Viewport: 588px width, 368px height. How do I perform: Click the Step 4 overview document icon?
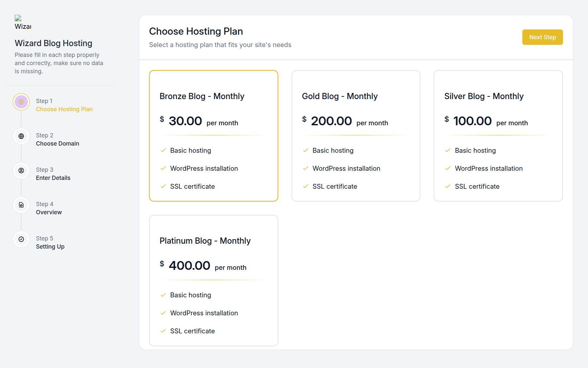[21, 205]
